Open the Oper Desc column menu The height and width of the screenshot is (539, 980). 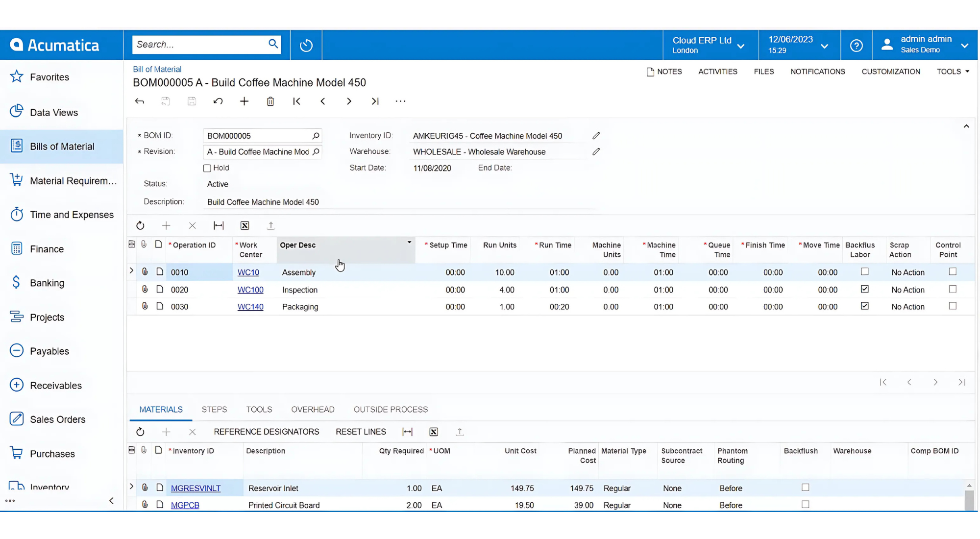[409, 242]
